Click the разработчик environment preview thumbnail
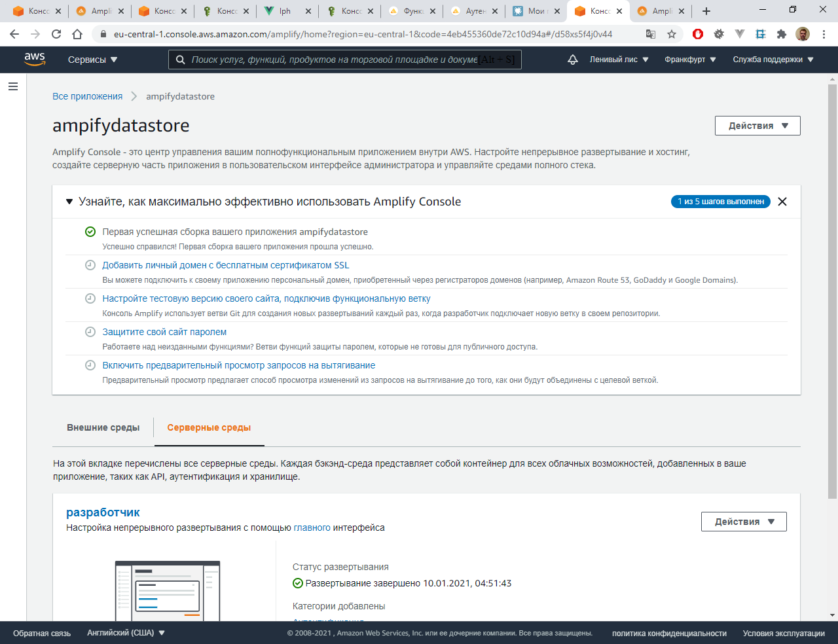 (168, 590)
